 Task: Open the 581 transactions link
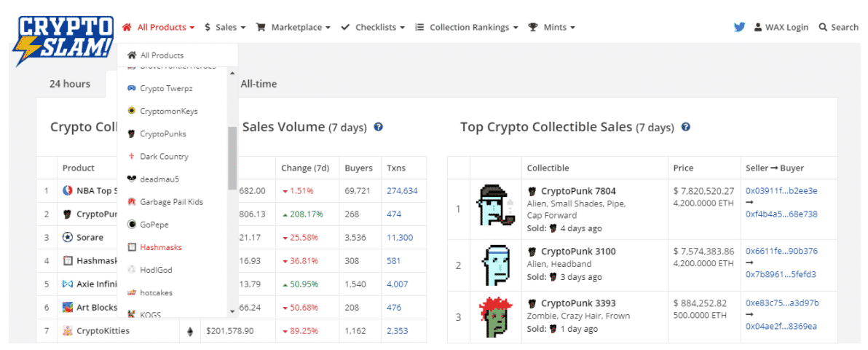pyautogui.click(x=394, y=260)
